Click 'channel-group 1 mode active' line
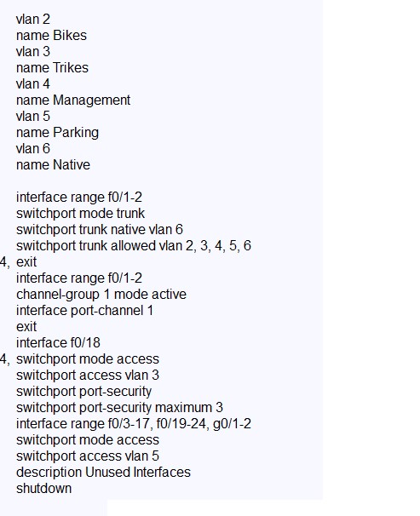Image resolution: width=420 pixels, height=516 pixels. pyautogui.click(x=101, y=295)
